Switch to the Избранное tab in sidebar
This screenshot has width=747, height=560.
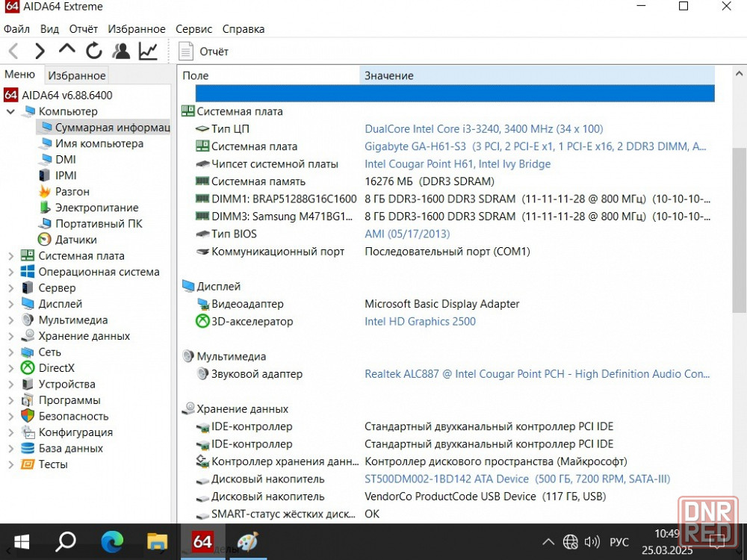(77, 75)
